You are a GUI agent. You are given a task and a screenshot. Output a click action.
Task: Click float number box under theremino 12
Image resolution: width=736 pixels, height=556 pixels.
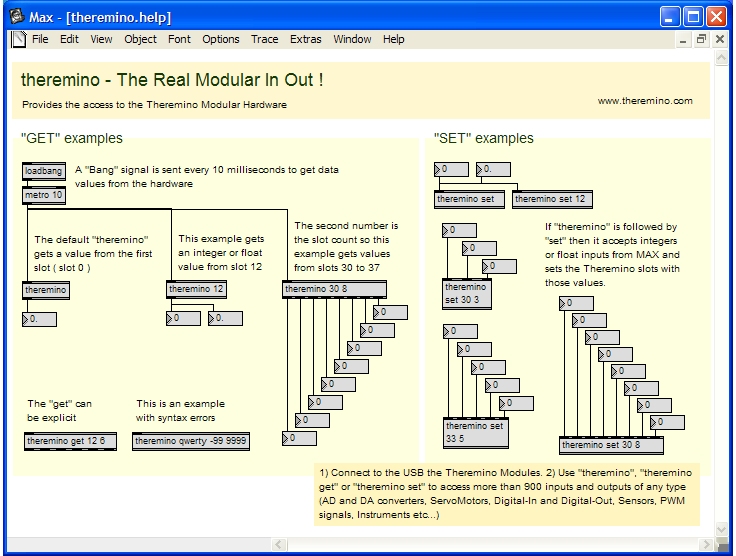[x=225, y=318]
